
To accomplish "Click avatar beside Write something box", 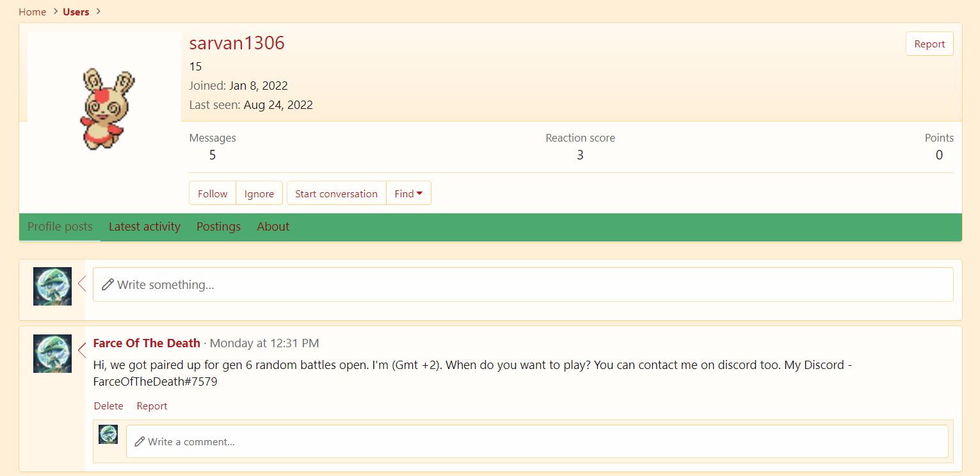I will [x=52, y=286].
